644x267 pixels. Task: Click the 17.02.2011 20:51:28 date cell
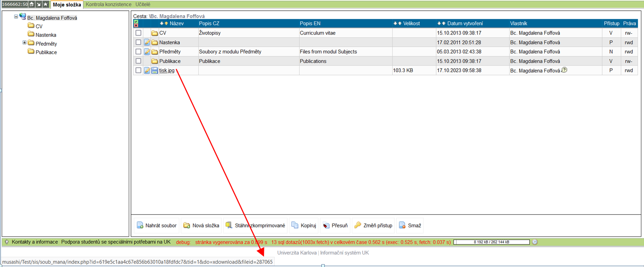click(x=472, y=42)
